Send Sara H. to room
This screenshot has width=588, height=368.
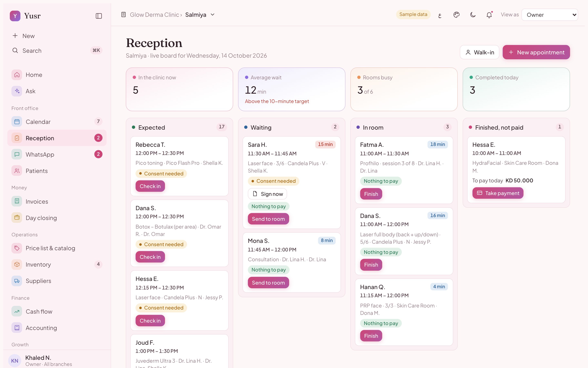pyautogui.click(x=268, y=219)
